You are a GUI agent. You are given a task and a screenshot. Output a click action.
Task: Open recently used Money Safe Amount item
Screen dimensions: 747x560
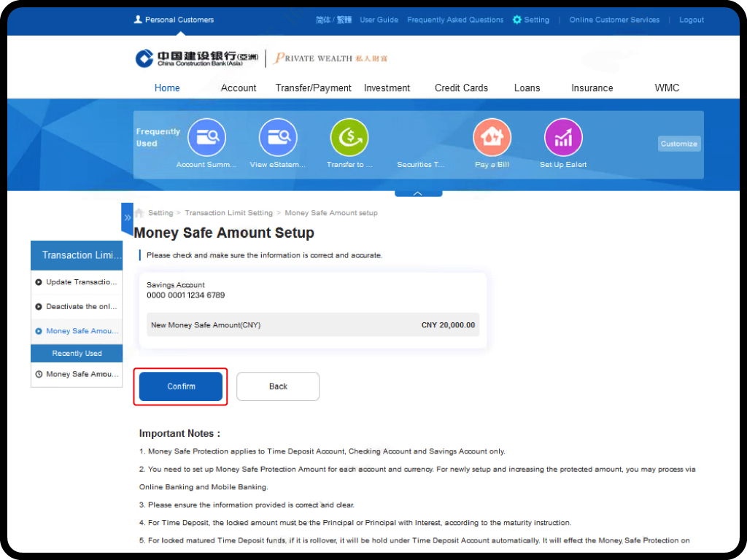[x=77, y=374]
